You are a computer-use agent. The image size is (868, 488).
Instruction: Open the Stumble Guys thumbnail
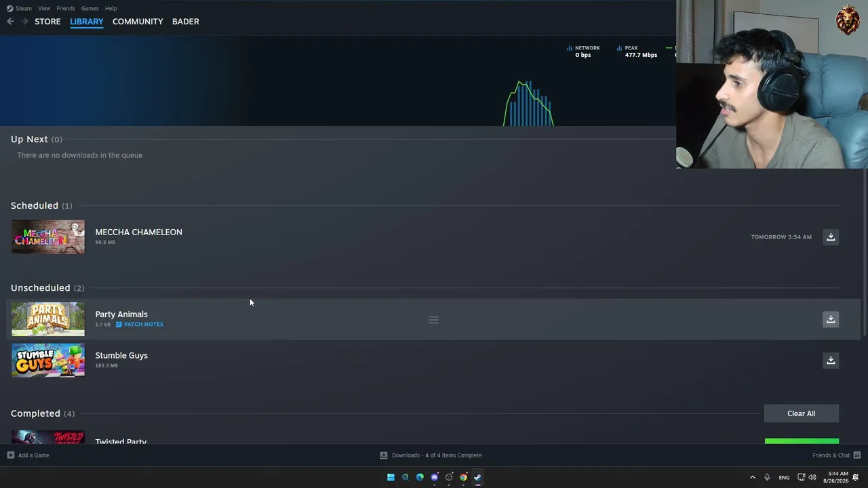point(48,361)
